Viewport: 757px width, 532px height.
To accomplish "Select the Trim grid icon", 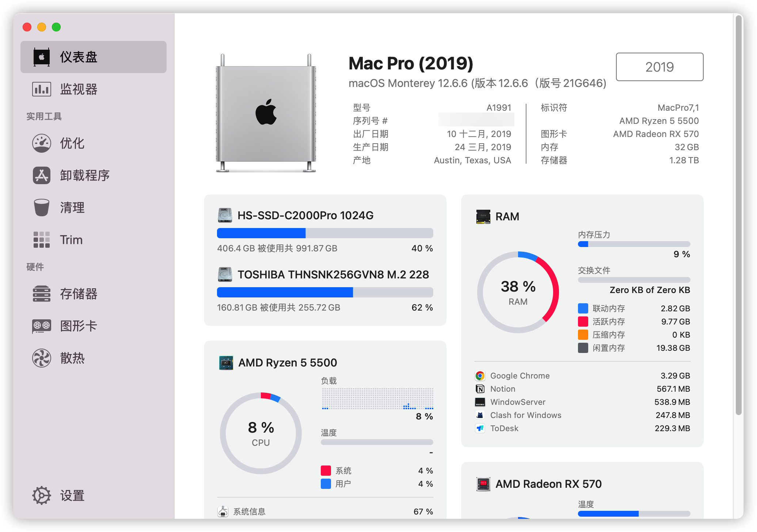I will tap(41, 240).
